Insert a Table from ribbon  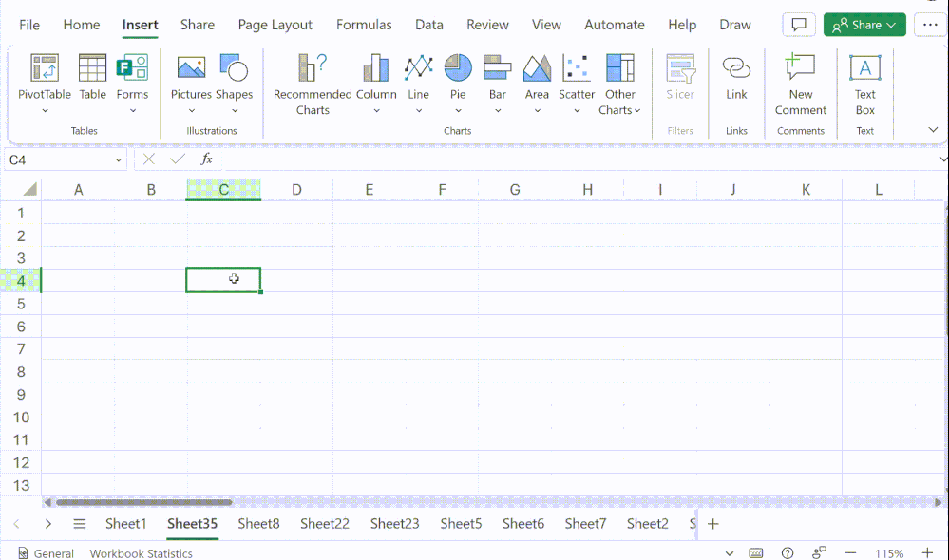(x=92, y=78)
